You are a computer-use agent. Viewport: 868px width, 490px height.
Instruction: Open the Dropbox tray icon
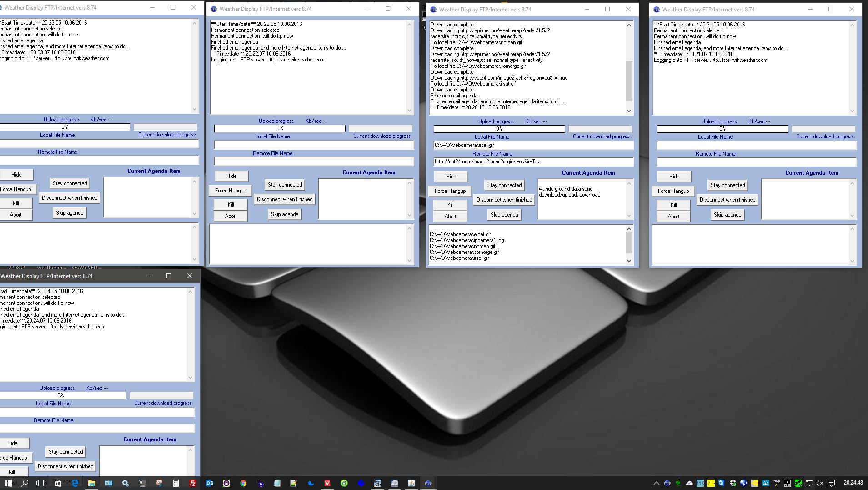[733, 483]
